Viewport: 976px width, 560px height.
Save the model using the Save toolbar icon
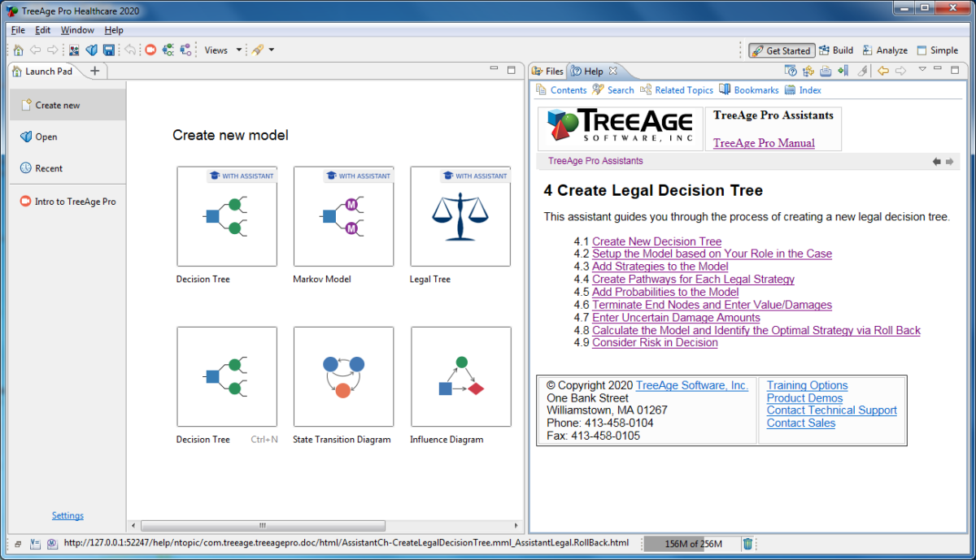109,50
